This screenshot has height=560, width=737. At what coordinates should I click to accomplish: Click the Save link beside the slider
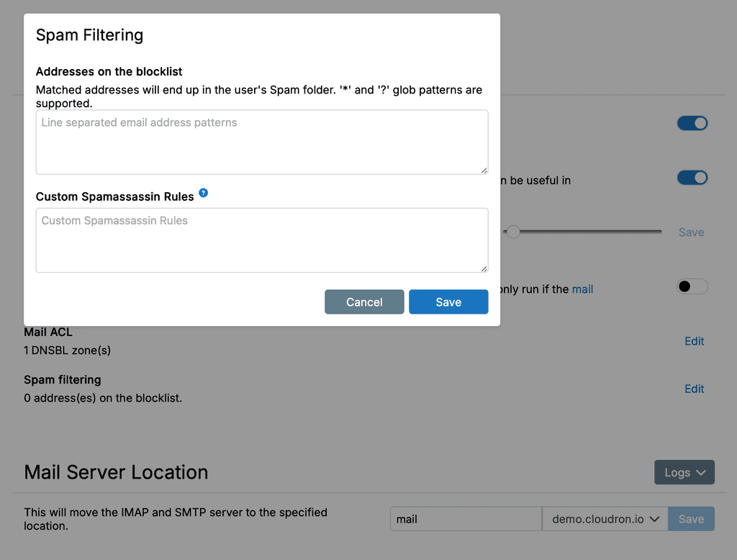(691, 232)
